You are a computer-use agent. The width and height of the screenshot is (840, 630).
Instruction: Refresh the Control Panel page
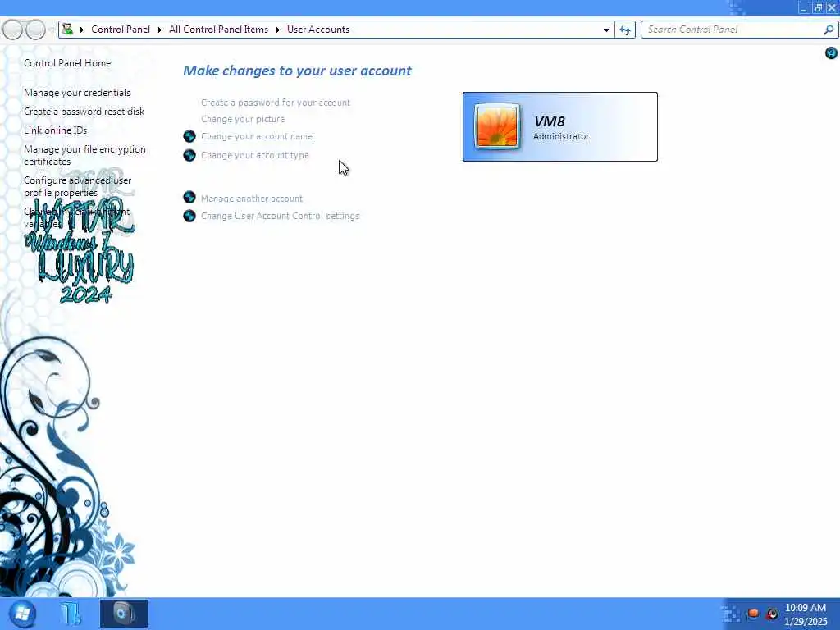pos(625,30)
